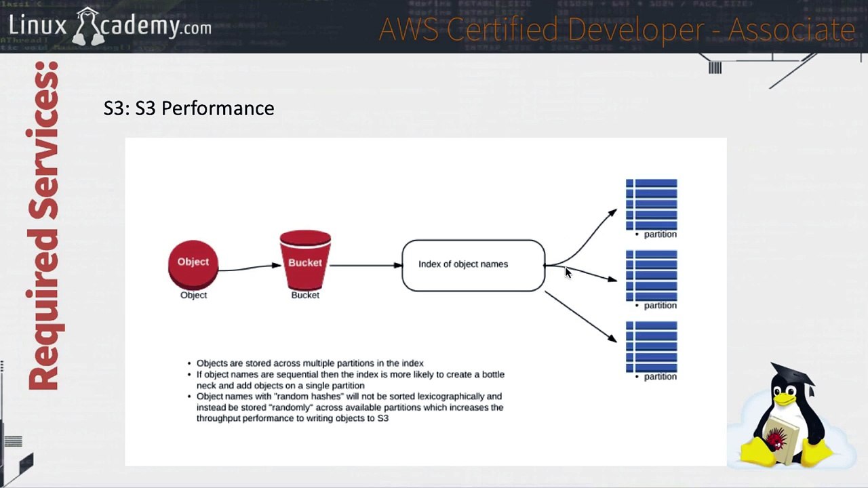
Task: Click the bottom 'partition' label
Action: pos(660,377)
